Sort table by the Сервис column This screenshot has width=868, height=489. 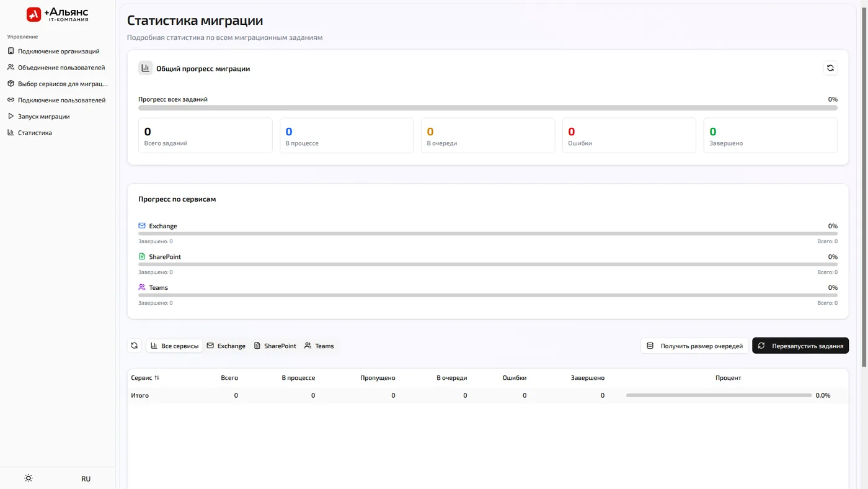pos(145,377)
